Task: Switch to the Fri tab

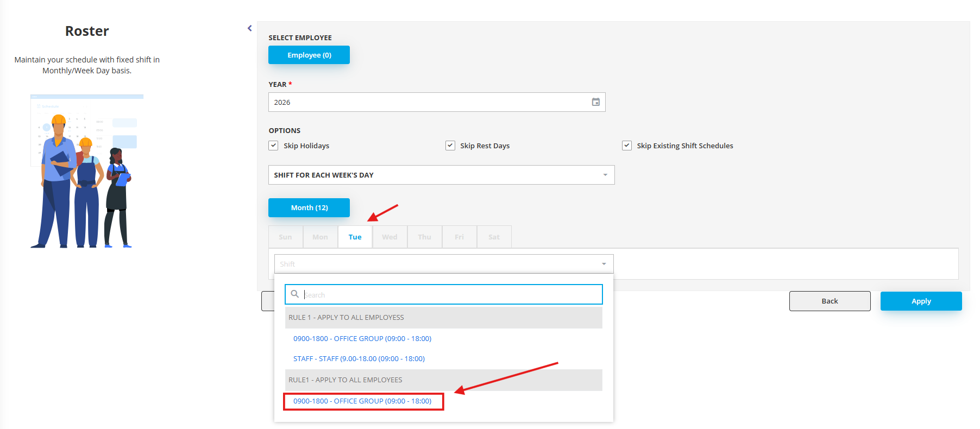Action: (459, 237)
